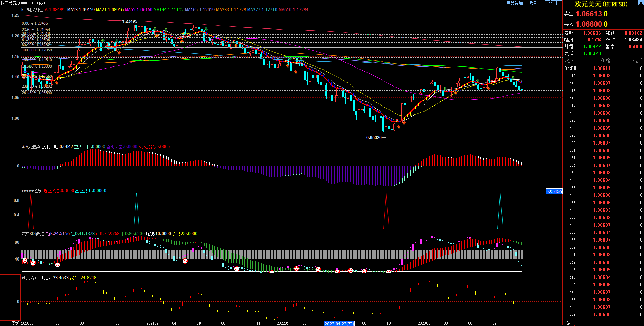The image size is (644, 326).
Task: Click the 胡家刀法 indicator name
Action: (x=35, y=10)
